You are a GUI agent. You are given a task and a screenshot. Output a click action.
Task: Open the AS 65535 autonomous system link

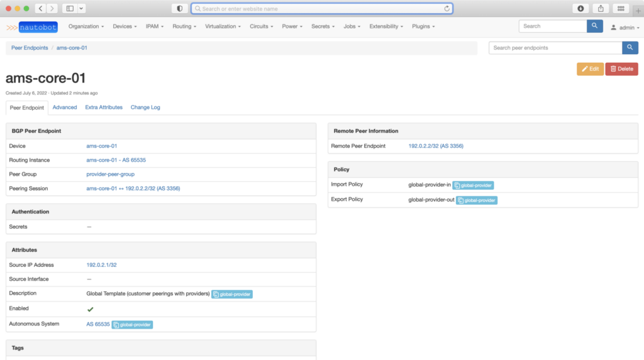pyautogui.click(x=97, y=324)
